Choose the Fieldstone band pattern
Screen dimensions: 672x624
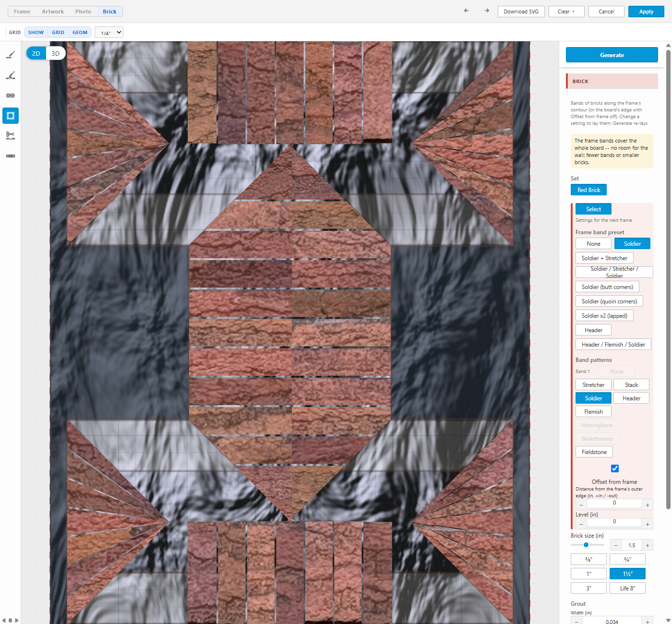(594, 452)
